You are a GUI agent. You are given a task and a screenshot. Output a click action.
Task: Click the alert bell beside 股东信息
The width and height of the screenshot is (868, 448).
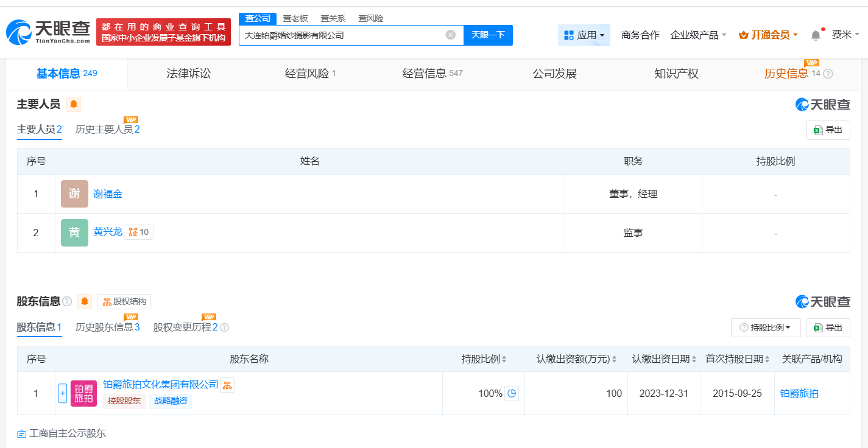[85, 301]
